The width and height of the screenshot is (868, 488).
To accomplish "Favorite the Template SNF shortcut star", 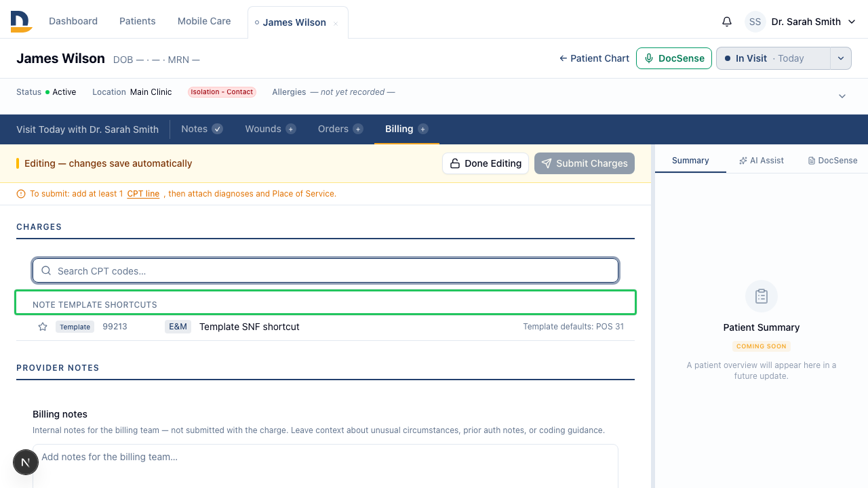I will 43,327.
